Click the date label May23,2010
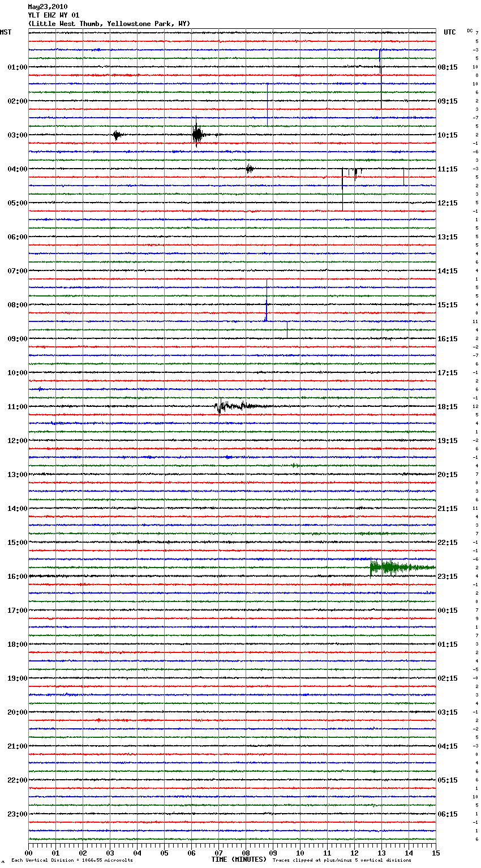Image resolution: width=481 pixels, height=868 pixels. tap(48, 7)
